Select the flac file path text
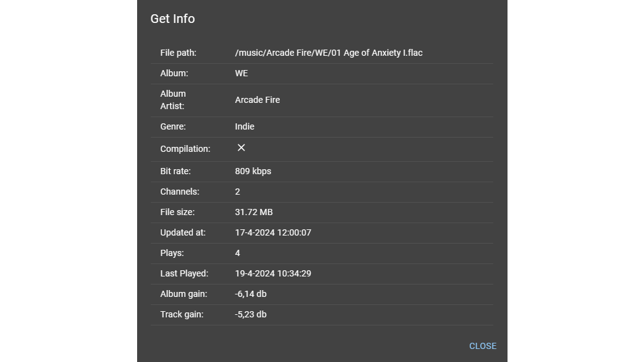 click(328, 53)
